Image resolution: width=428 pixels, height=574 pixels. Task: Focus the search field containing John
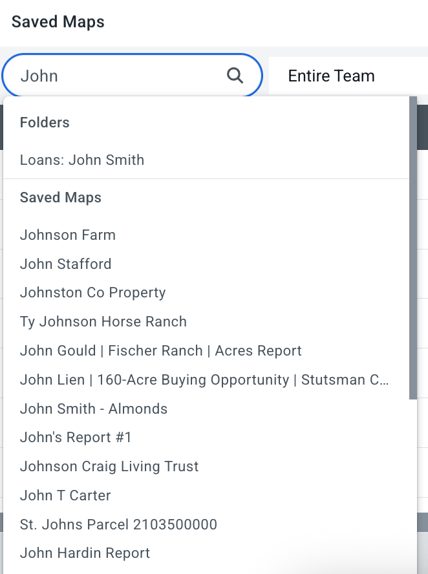(132, 76)
